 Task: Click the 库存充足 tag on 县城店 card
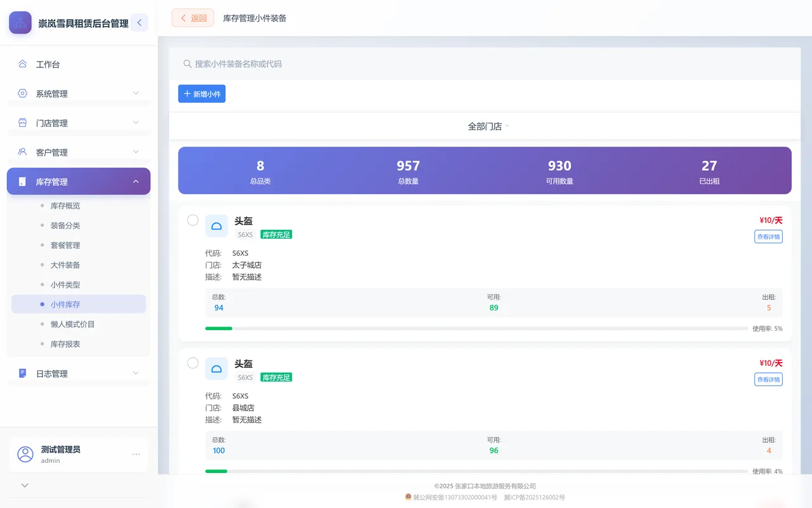276,377
